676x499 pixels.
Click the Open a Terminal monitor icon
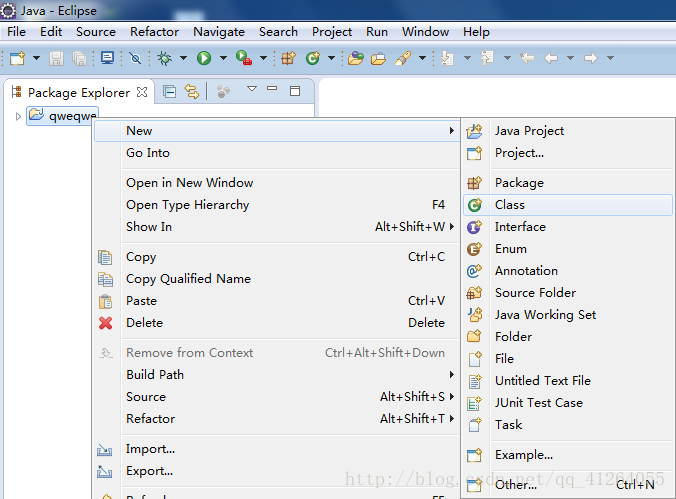[107, 58]
